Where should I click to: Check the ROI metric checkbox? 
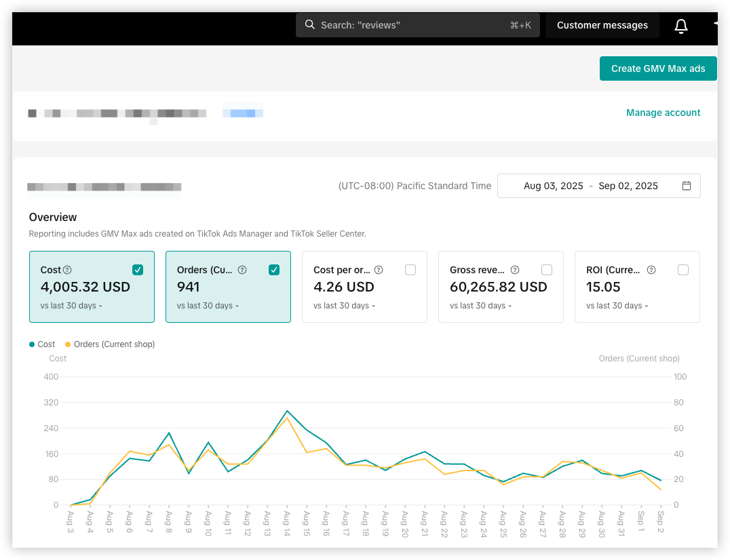pyautogui.click(x=683, y=270)
